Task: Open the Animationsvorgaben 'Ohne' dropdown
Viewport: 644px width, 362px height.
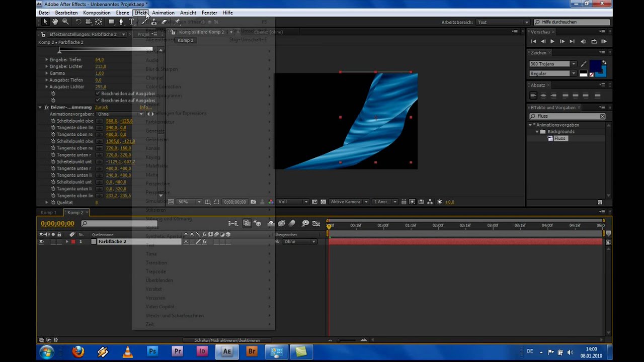Action: pos(120,114)
